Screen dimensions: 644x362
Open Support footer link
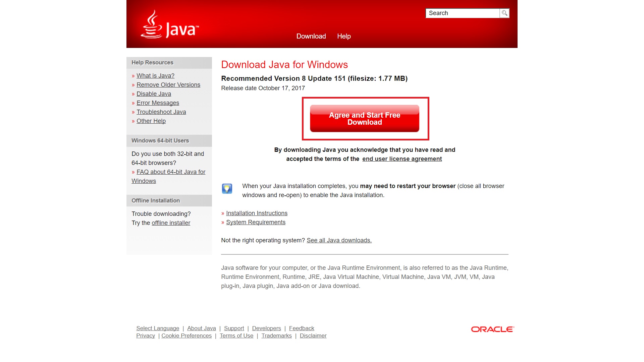point(234,328)
